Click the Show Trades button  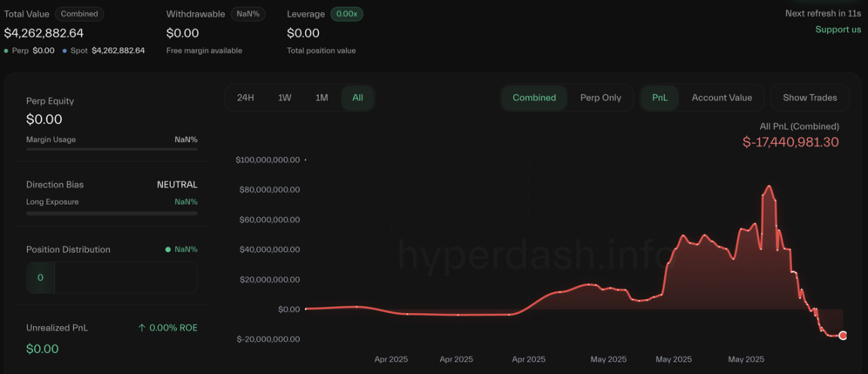[x=810, y=98]
